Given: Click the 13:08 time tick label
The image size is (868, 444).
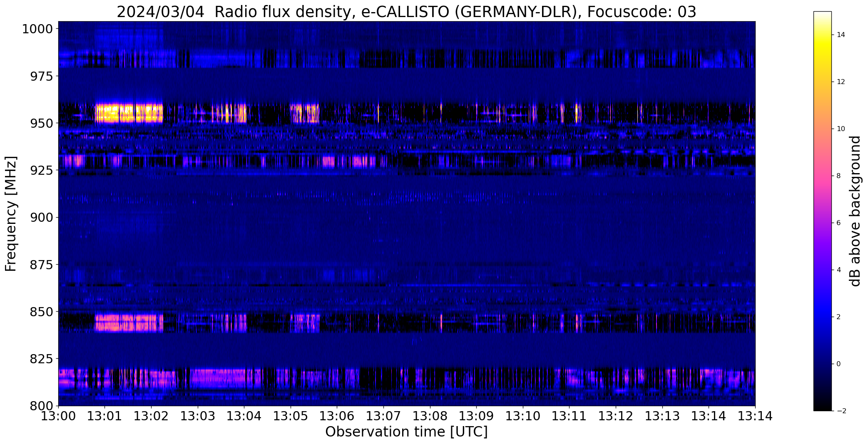Looking at the screenshot, I should click(x=430, y=416).
